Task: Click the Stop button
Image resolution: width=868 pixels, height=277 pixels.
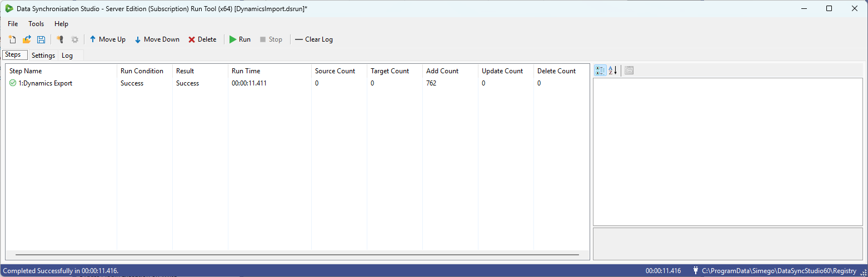Action: [x=271, y=39]
